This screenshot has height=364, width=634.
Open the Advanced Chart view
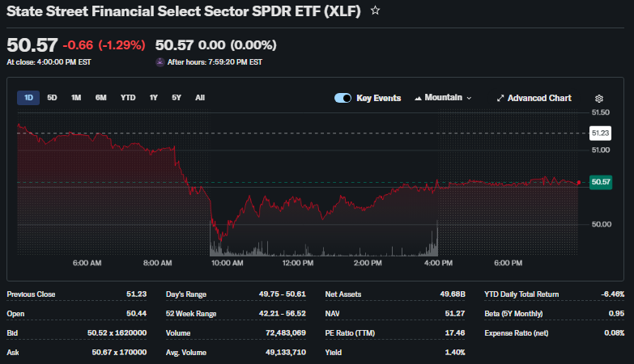534,98
